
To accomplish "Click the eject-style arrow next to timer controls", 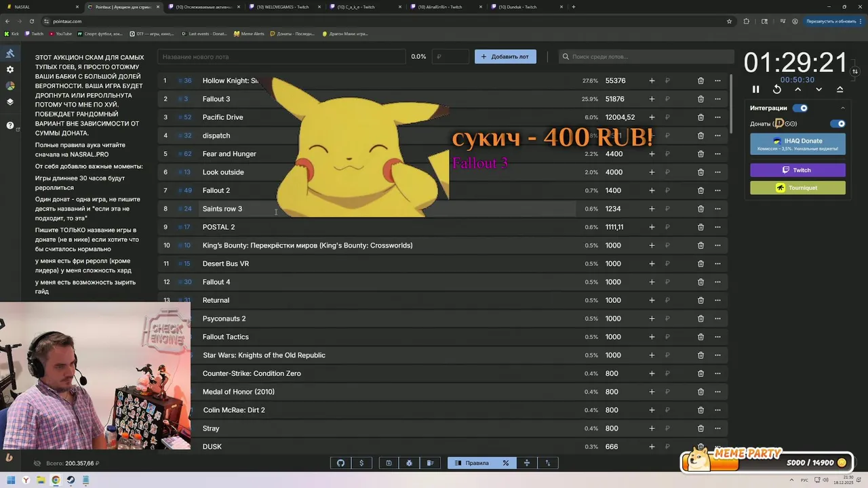I will pos(840,89).
